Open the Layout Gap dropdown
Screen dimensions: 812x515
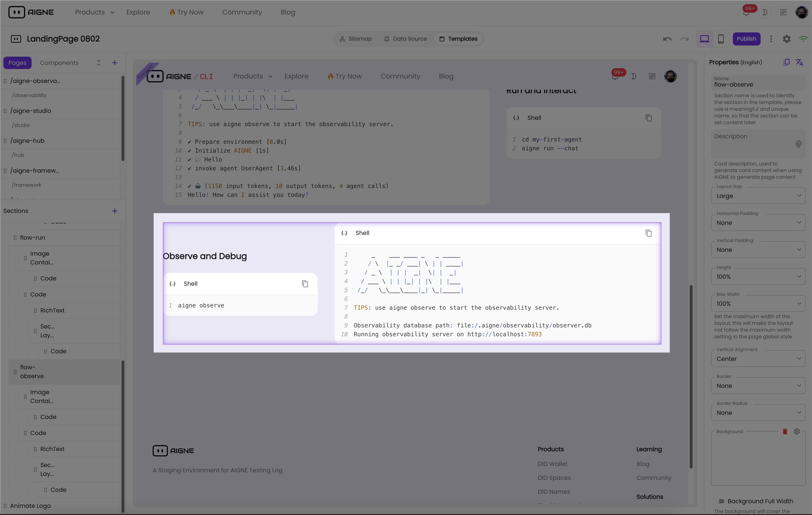click(758, 196)
